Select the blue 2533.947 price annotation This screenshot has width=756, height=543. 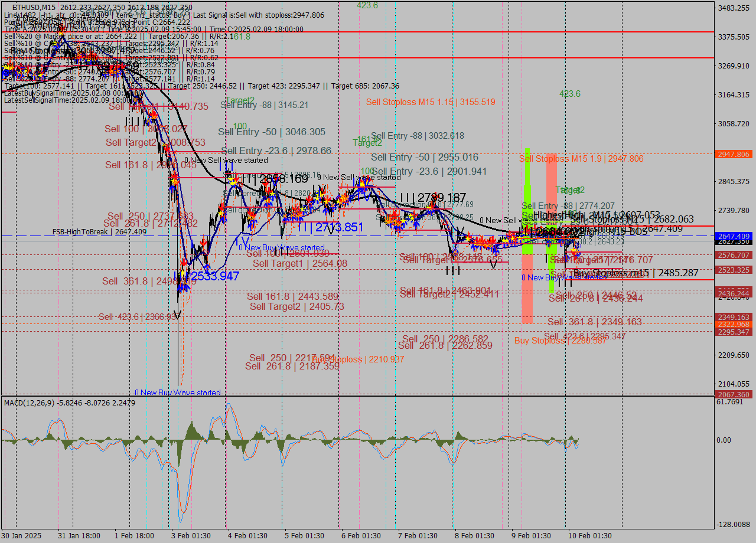(x=214, y=276)
